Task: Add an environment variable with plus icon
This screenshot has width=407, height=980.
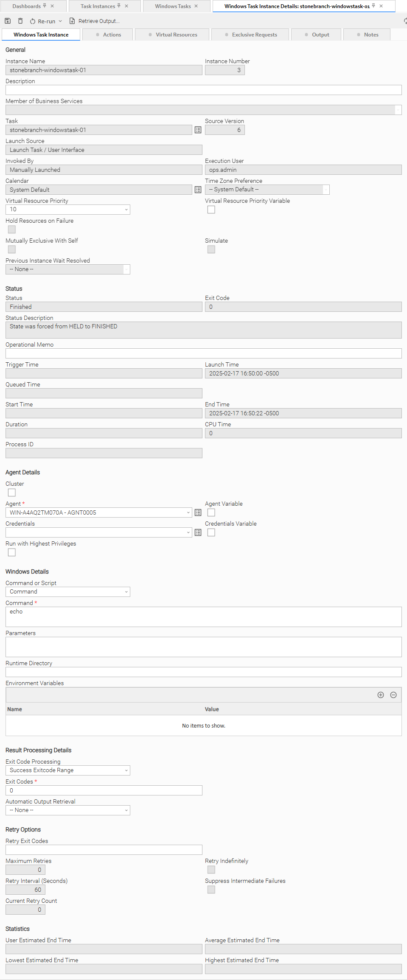Action: click(381, 695)
